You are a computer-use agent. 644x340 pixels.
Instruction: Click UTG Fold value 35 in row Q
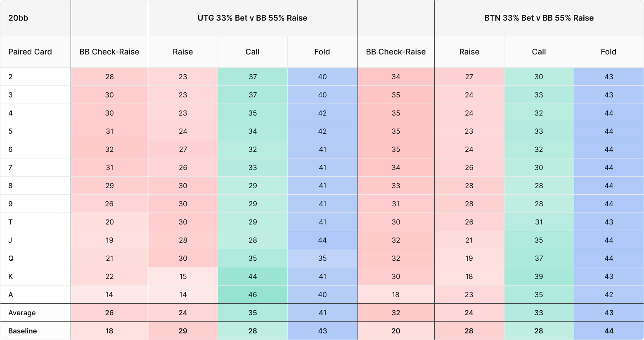point(322,258)
